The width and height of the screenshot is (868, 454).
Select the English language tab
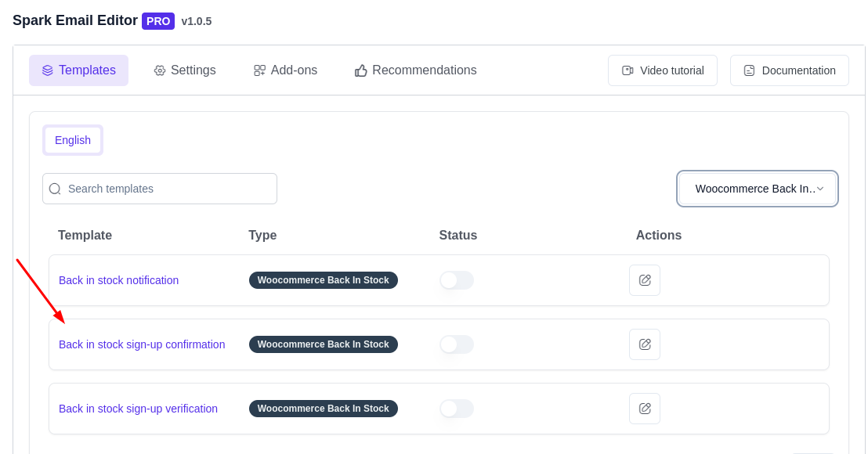point(73,140)
